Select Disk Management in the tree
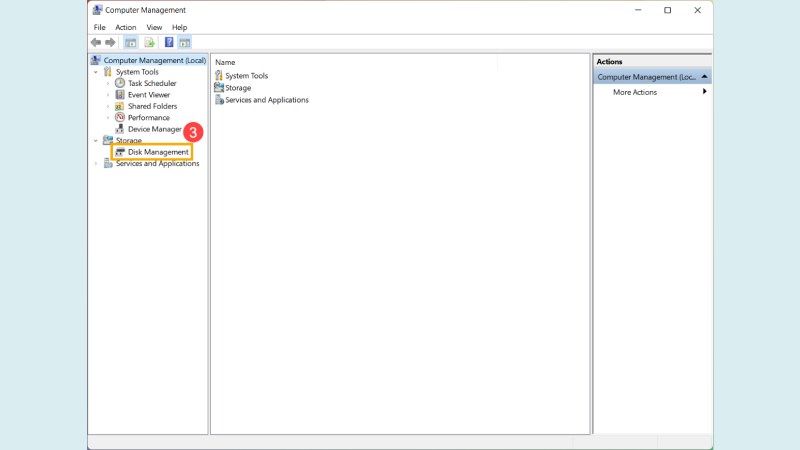The image size is (800, 450). click(158, 152)
